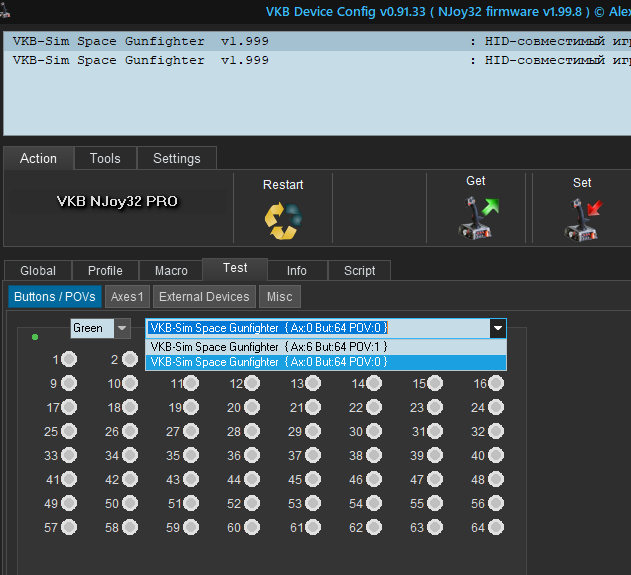Collapse the device selection combo box arrow
The width and height of the screenshot is (631, 575).
click(x=498, y=328)
